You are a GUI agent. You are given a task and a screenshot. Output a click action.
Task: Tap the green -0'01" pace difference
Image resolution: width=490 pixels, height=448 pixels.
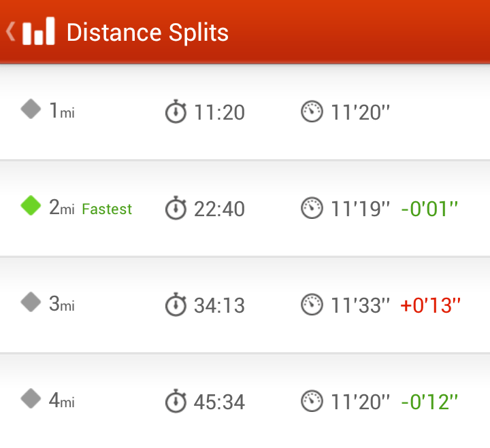pyautogui.click(x=429, y=208)
